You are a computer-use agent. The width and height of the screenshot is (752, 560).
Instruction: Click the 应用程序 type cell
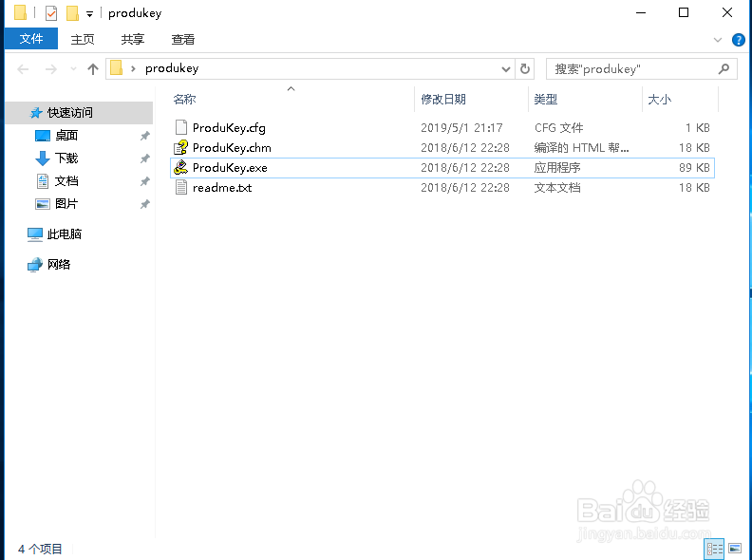click(557, 168)
